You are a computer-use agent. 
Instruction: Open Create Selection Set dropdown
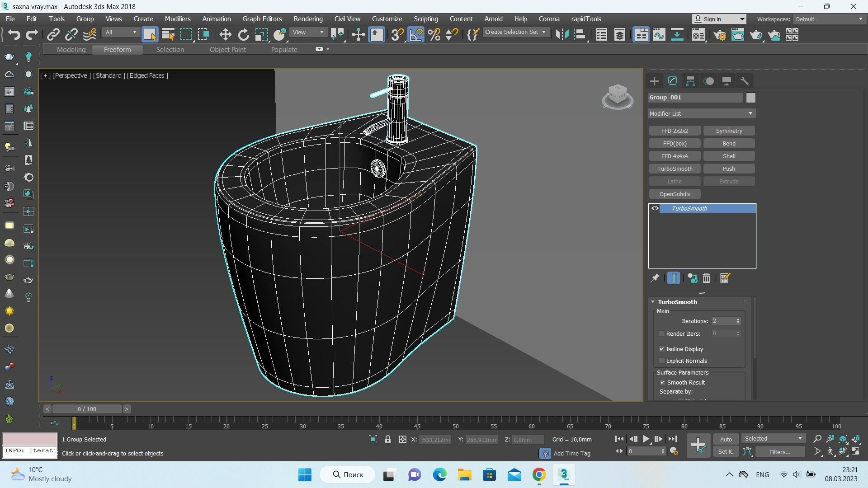515,32
